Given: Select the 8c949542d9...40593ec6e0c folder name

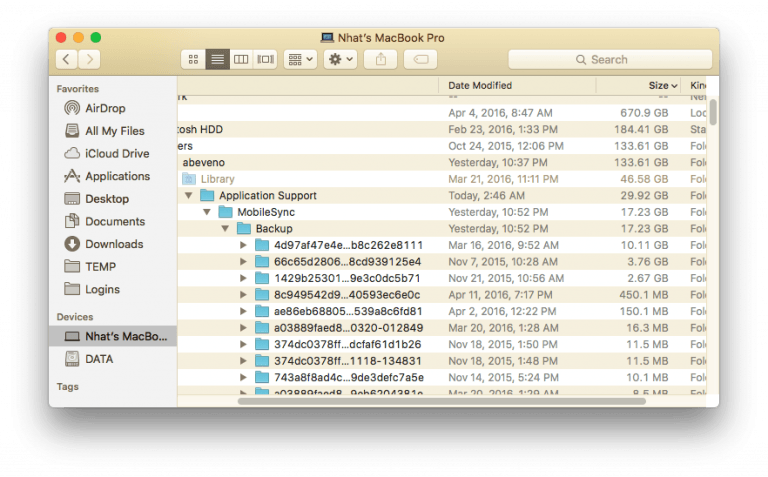Looking at the screenshot, I should pyautogui.click(x=347, y=295).
